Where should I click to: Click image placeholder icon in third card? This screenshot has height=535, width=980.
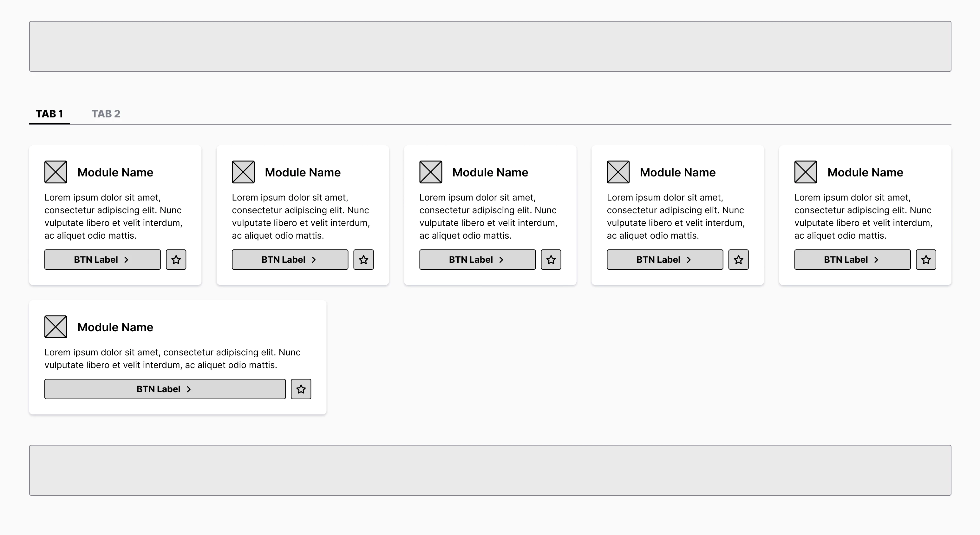pyautogui.click(x=431, y=172)
